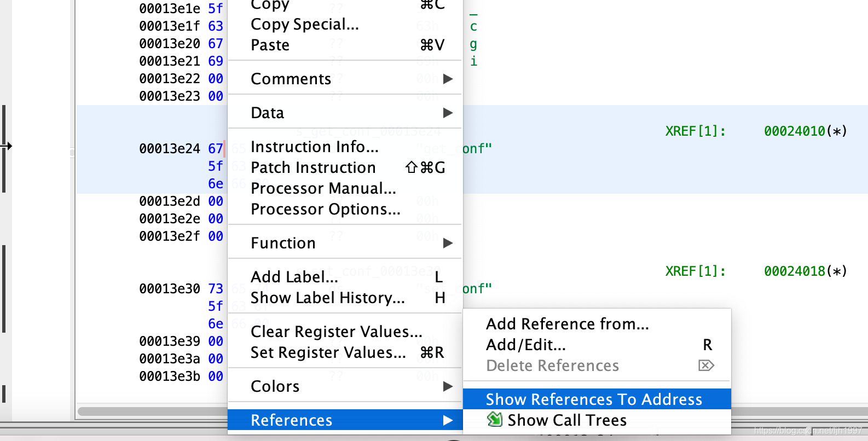The width and height of the screenshot is (868, 441).
Task: Choose Patch Instruction menu entry
Action: click(313, 167)
